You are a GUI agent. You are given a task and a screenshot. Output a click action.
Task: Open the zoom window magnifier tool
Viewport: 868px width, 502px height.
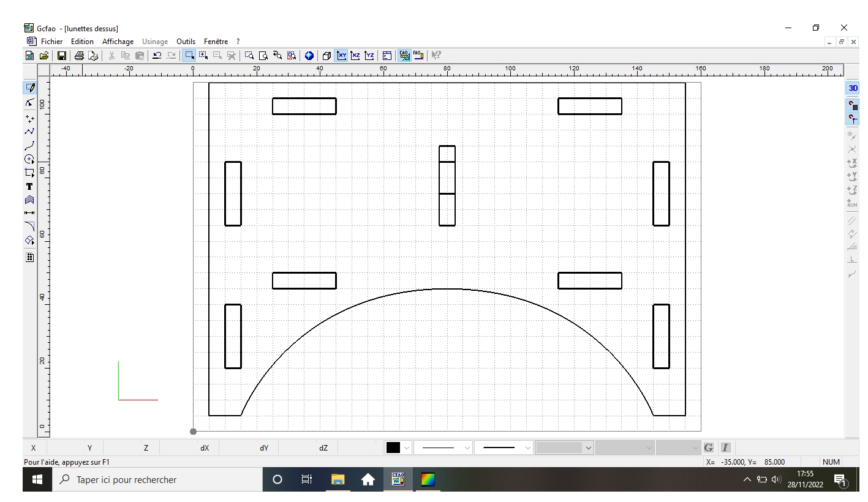pyautogui.click(x=249, y=55)
